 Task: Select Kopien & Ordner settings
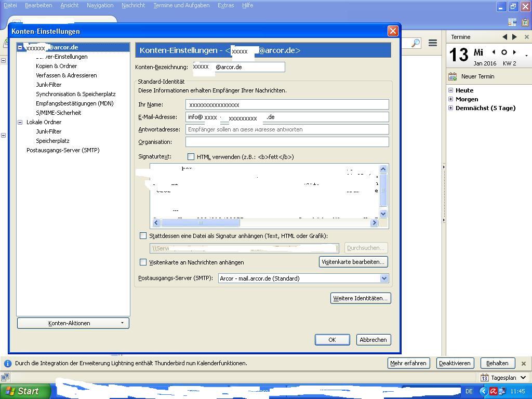click(56, 66)
